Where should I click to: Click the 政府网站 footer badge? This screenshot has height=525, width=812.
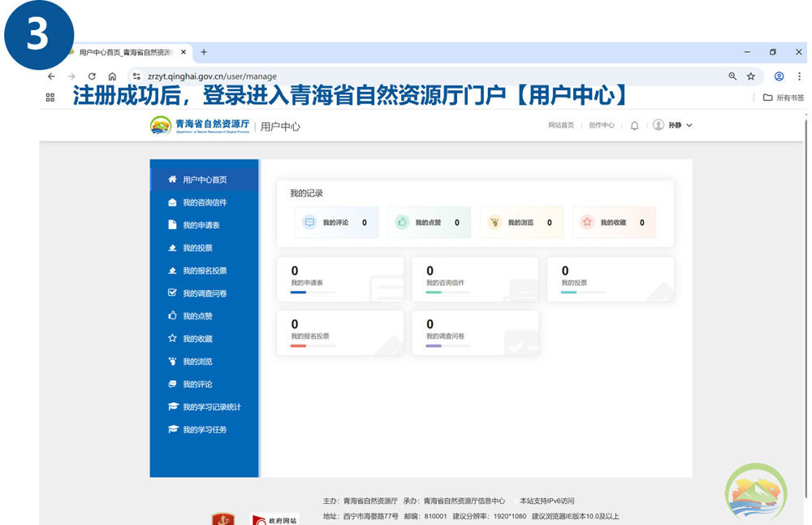pos(274,519)
